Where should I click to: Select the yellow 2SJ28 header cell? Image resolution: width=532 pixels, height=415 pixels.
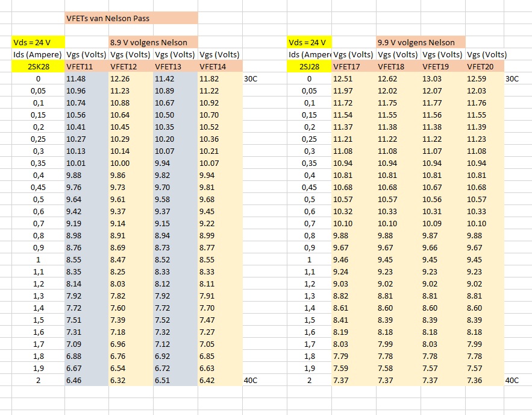coord(309,66)
